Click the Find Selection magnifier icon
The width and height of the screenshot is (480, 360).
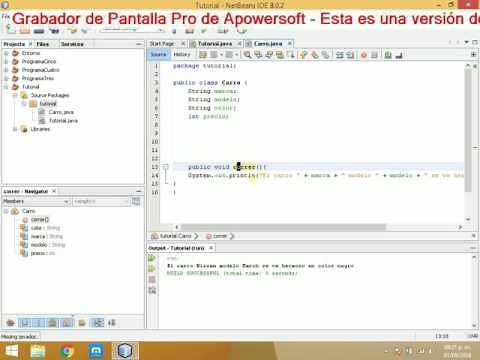[x=247, y=55]
